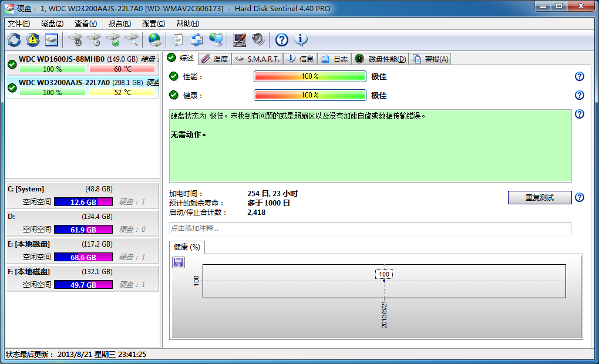Click the disk with stethoscope test icon

click(75, 40)
